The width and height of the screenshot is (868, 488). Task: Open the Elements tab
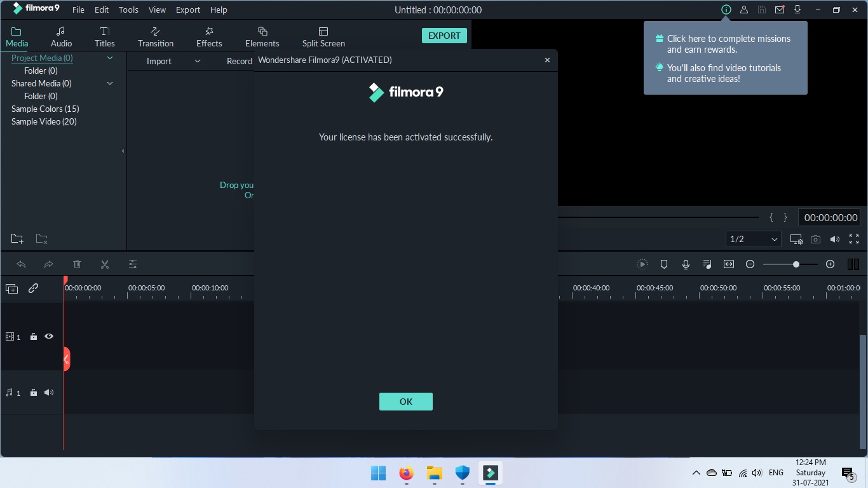point(262,37)
